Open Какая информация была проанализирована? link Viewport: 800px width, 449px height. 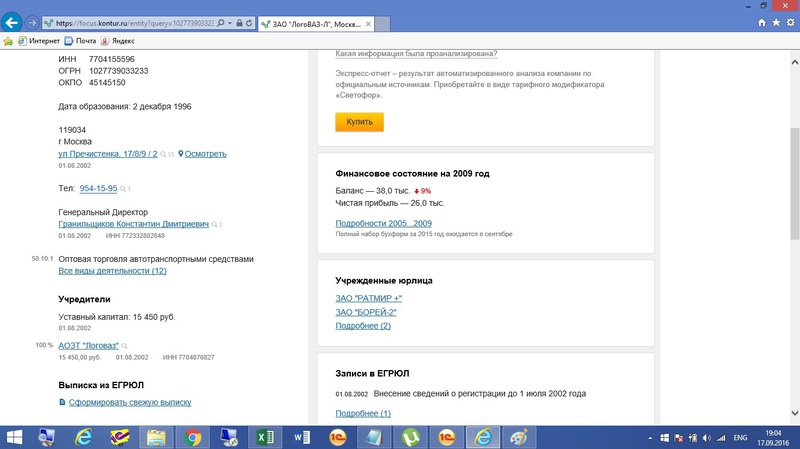(416, 54)
